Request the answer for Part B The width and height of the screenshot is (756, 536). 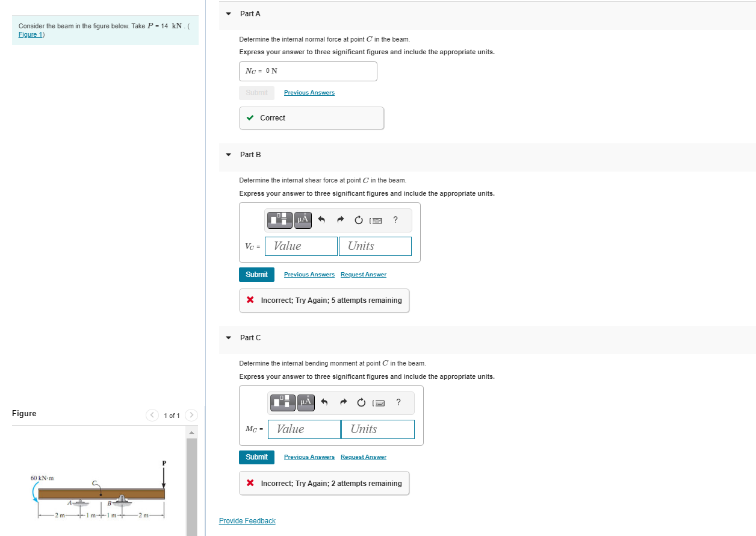(x=364, y=275)
